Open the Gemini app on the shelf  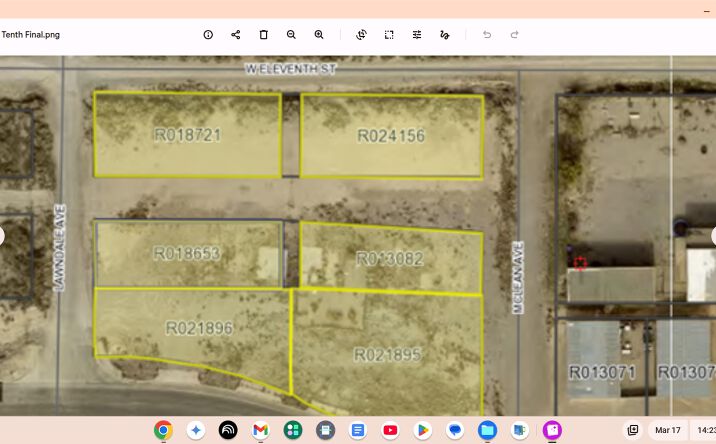tap(196, 430)
